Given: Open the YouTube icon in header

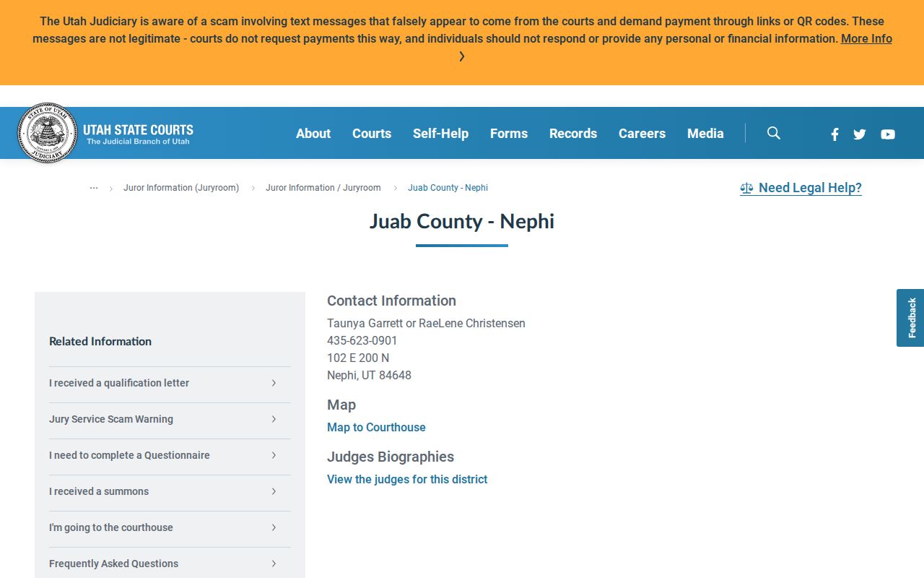Looking at the screenshot, I should tap(888, 134).
